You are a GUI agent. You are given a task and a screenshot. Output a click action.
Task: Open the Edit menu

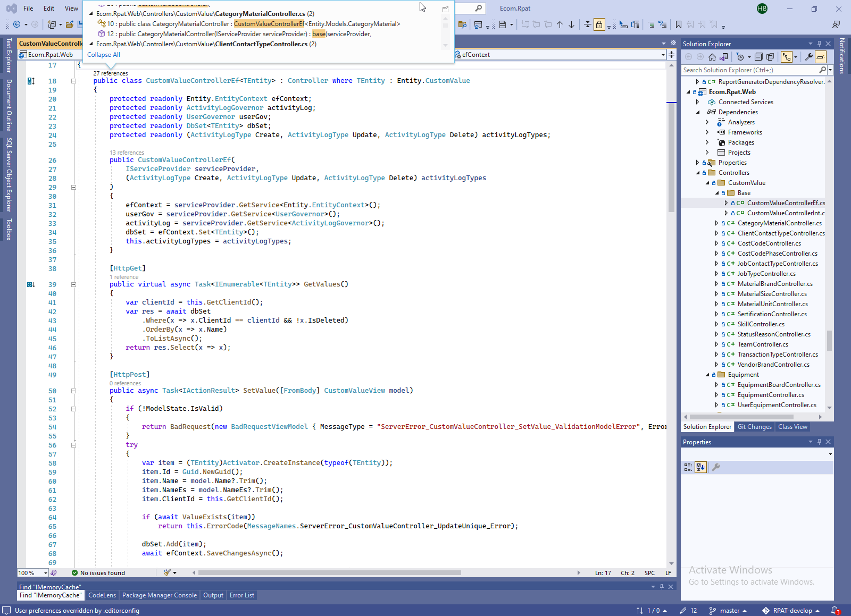pos(49,9)
